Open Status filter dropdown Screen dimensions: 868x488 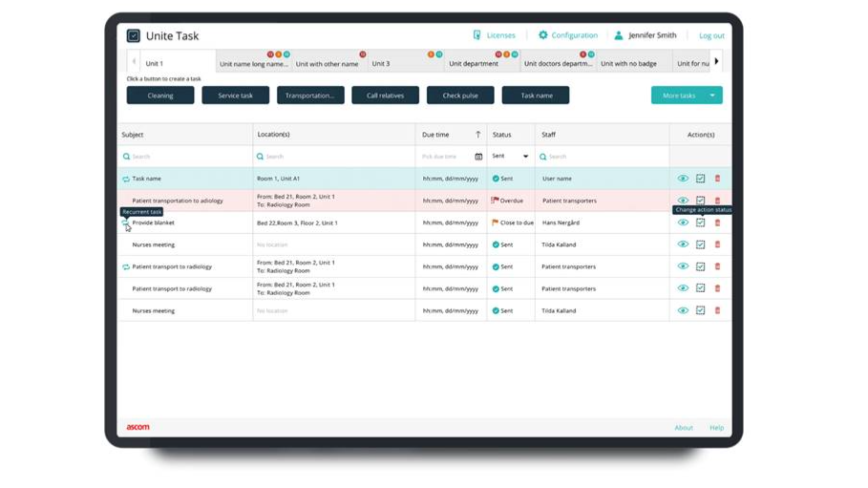pos(511,157)
